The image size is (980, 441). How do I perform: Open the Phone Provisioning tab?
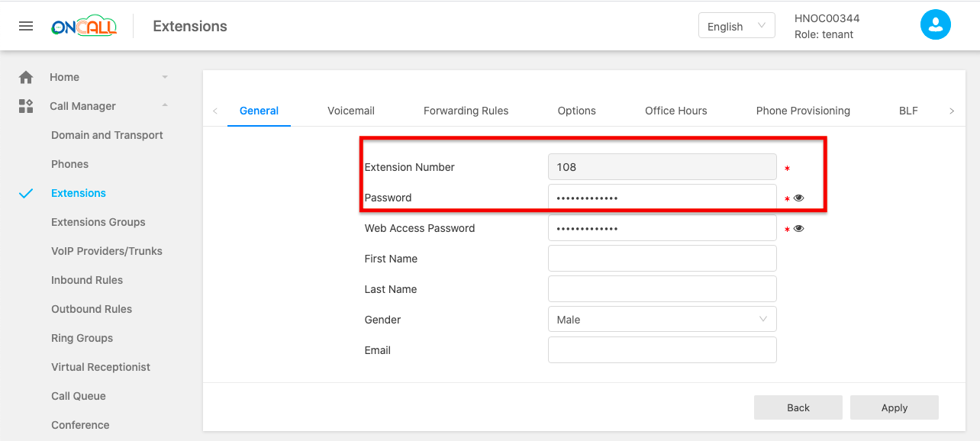(x=803, y=111)
